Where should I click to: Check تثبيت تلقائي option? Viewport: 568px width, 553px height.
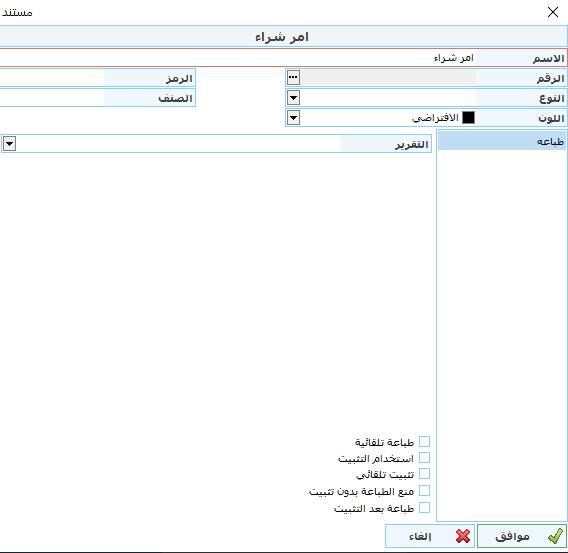424,474
